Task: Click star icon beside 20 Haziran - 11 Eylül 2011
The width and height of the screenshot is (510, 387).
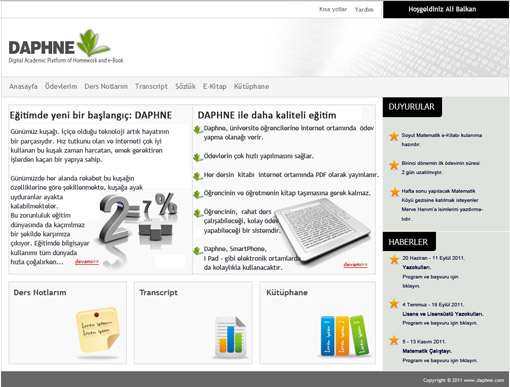Action: click(394, 259)
